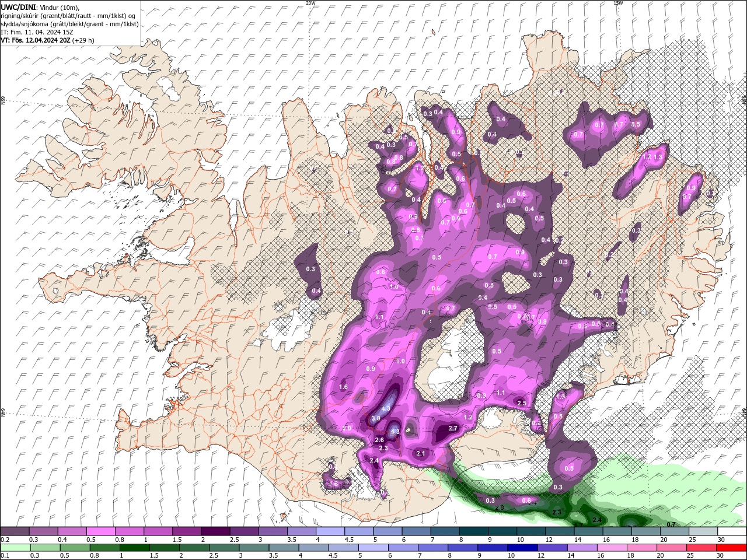Image resolution: width=747 pixels, height=560 pixels.
Task: Click the '3.8' snowfall value on the map
Action: click(376, 418)
